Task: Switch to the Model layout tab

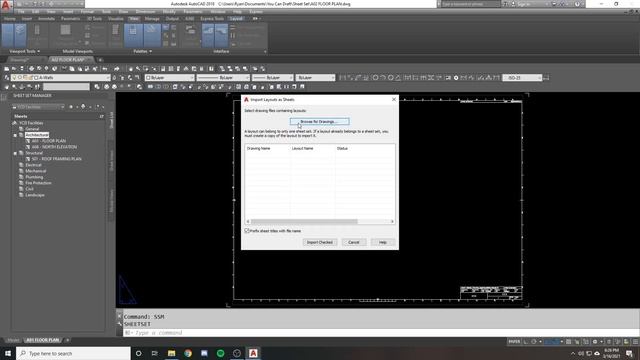Action: click(13, 340)
